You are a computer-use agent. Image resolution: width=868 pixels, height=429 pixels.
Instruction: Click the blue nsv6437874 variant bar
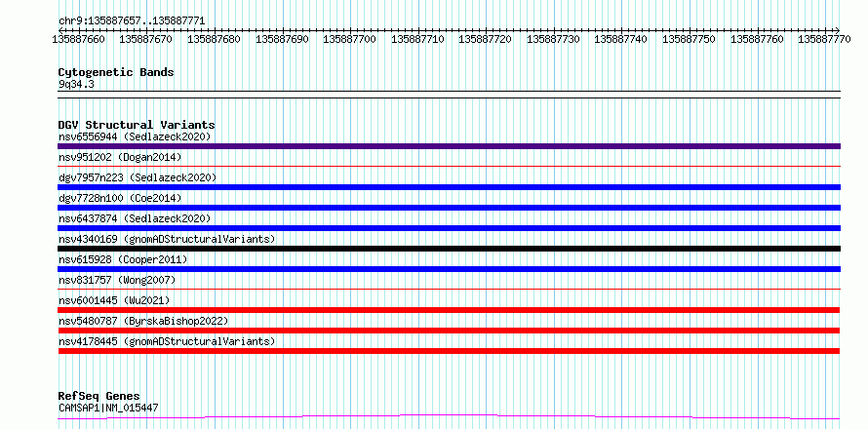449,228
